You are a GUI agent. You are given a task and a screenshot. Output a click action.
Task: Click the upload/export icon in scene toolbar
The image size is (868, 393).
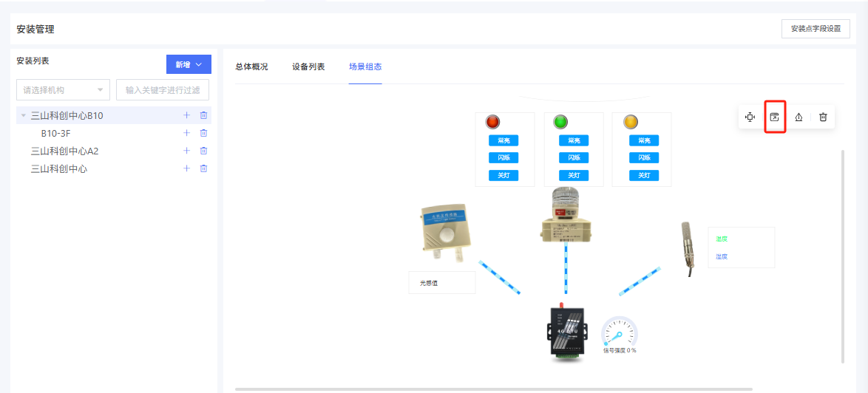point(799,117)
